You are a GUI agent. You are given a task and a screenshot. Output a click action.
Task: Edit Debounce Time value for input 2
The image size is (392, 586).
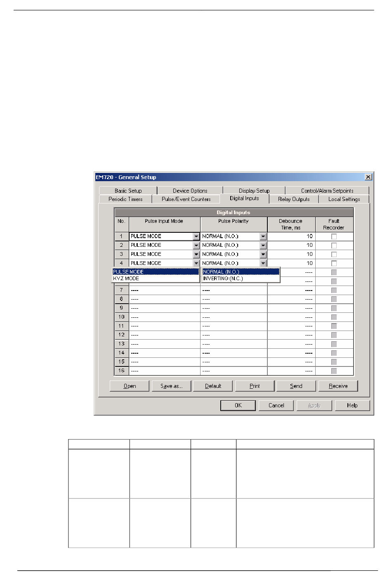point(291,246)
